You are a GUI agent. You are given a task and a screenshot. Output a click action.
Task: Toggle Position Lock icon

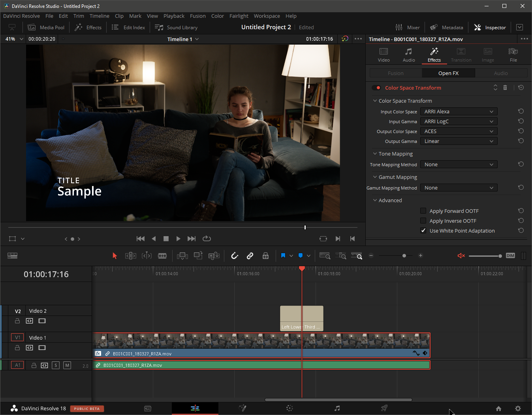265,256
